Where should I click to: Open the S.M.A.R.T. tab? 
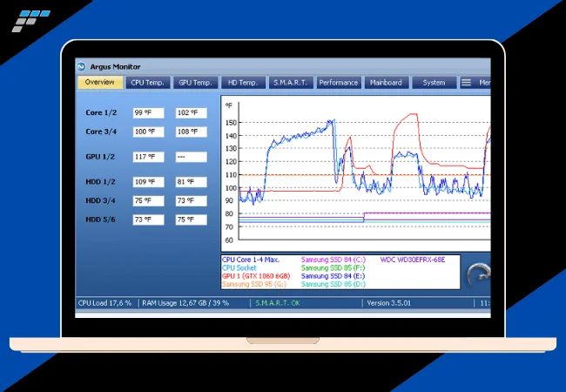click(x=290, y=83)
